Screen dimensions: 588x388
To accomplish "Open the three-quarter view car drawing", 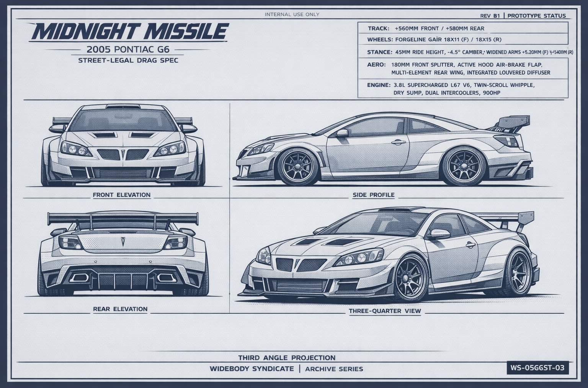I will (389, 255).
